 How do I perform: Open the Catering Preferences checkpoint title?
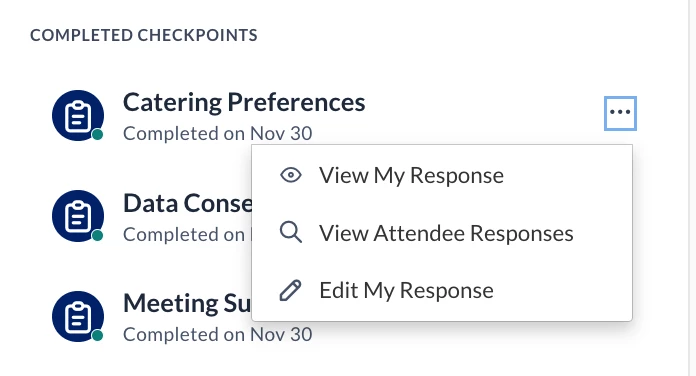tap(244, 103)
